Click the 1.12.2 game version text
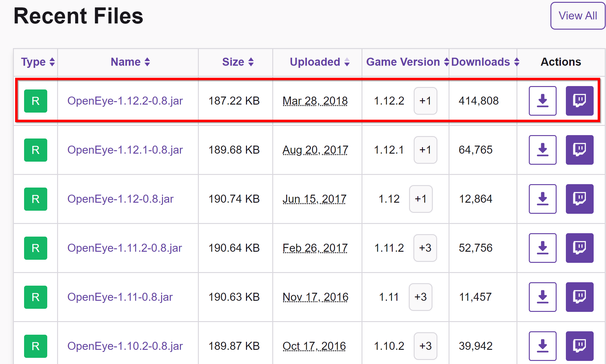Screen dimensions: 606x364 pyautogui.click(x=389, y=101)
